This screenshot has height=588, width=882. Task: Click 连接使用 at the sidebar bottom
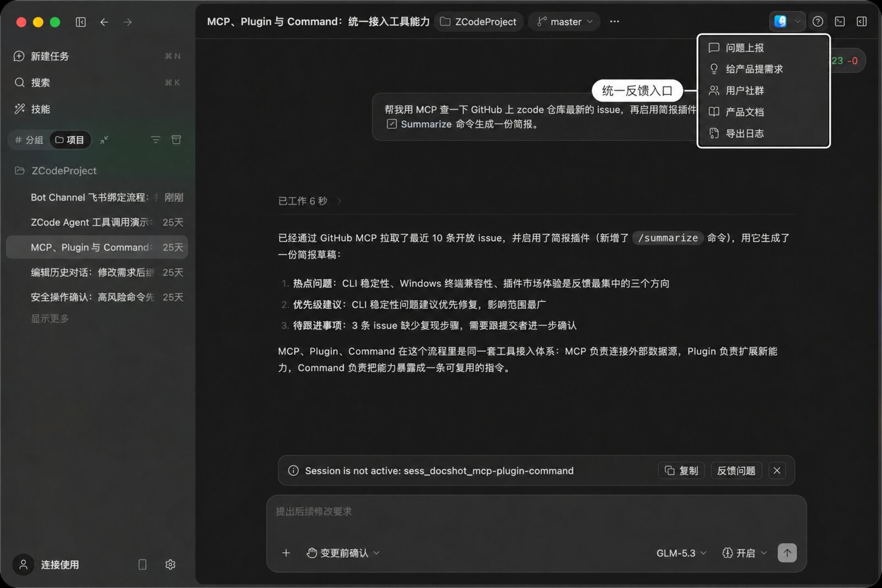click(x=60, y=565)
